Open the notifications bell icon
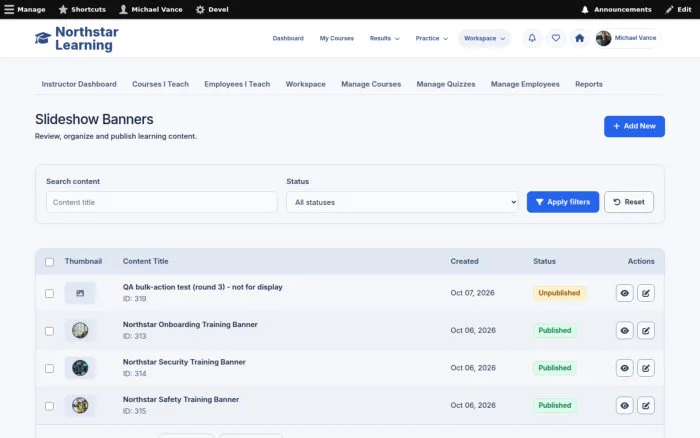 [532, 38]
